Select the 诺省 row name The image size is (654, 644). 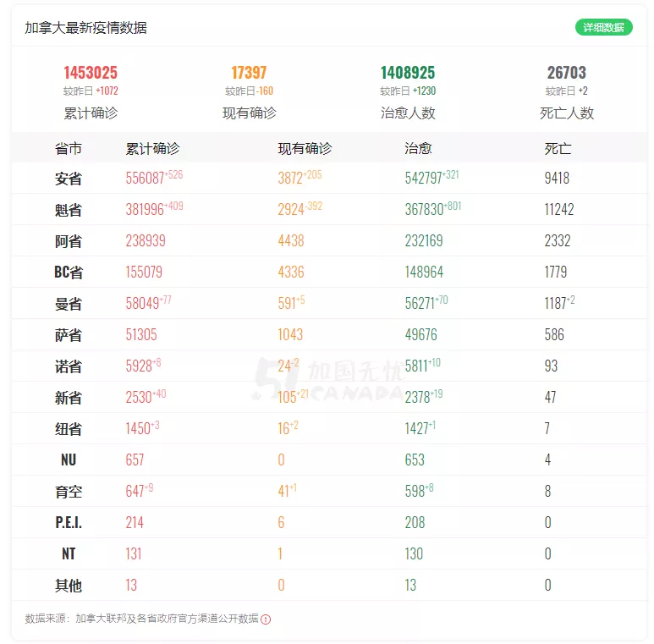[69, 366]
